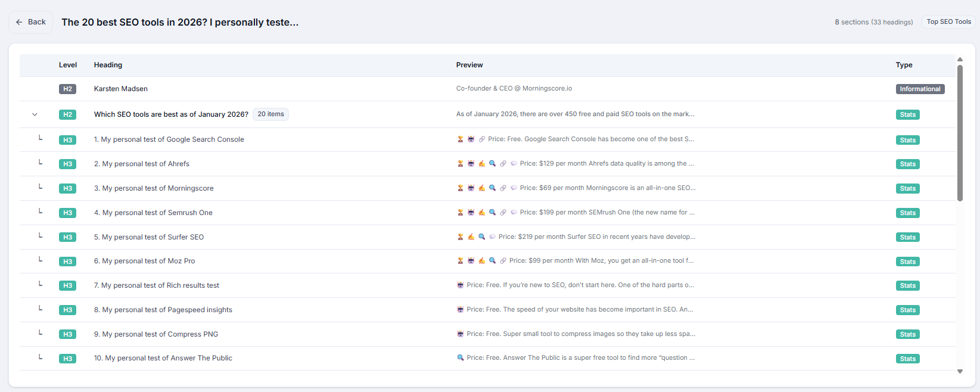Click the scrollbar up arrow
The height and width of the screenshot is (392, 980).
960,59
